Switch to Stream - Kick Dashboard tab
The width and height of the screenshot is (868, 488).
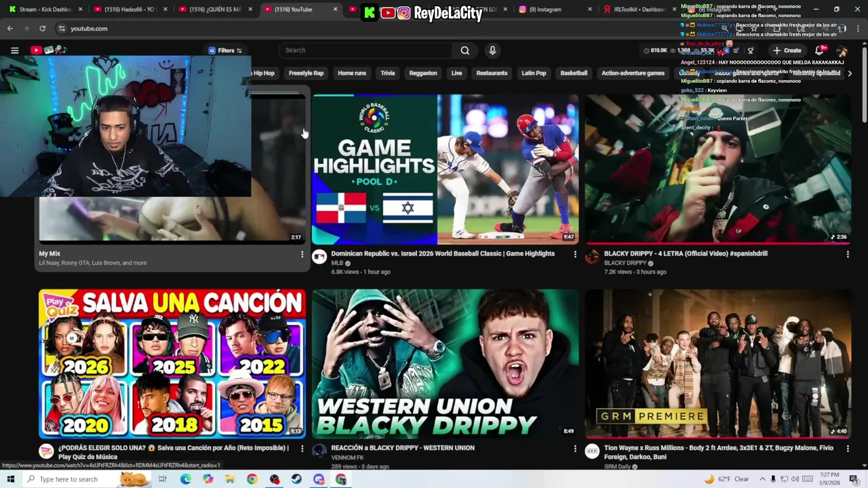[45, 9]
